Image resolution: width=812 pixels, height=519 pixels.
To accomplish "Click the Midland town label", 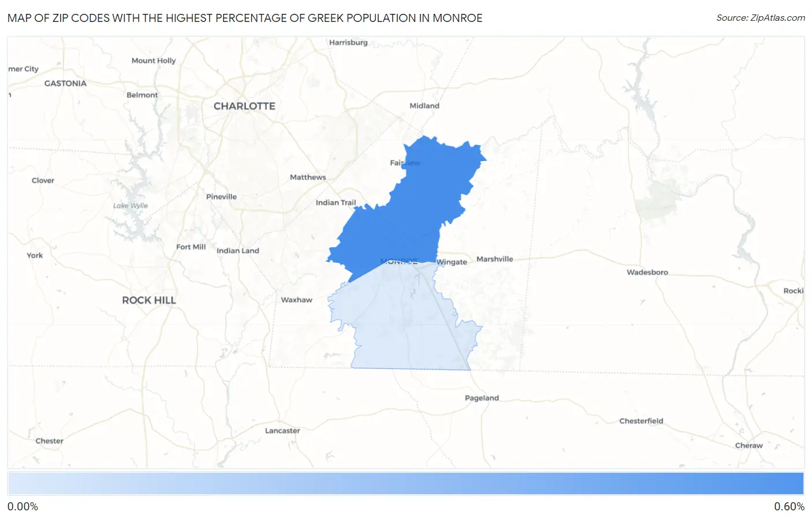I will click(424, 106).
